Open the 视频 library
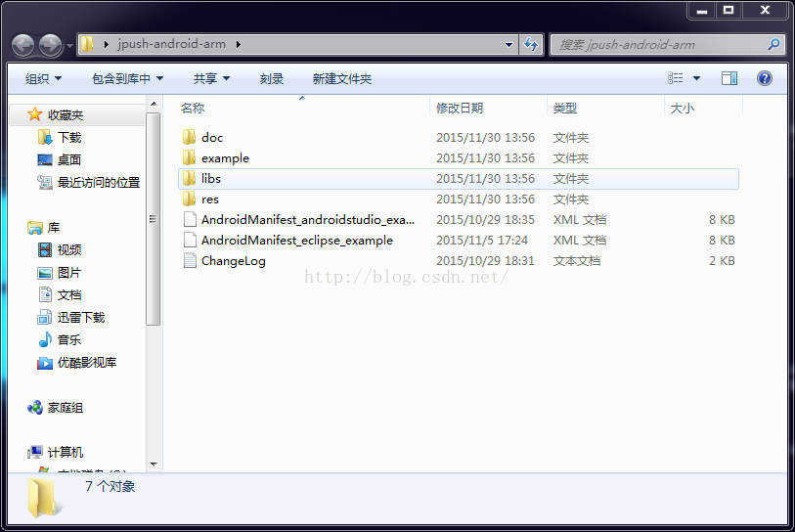795x532 pixels. tap(69, 250)
